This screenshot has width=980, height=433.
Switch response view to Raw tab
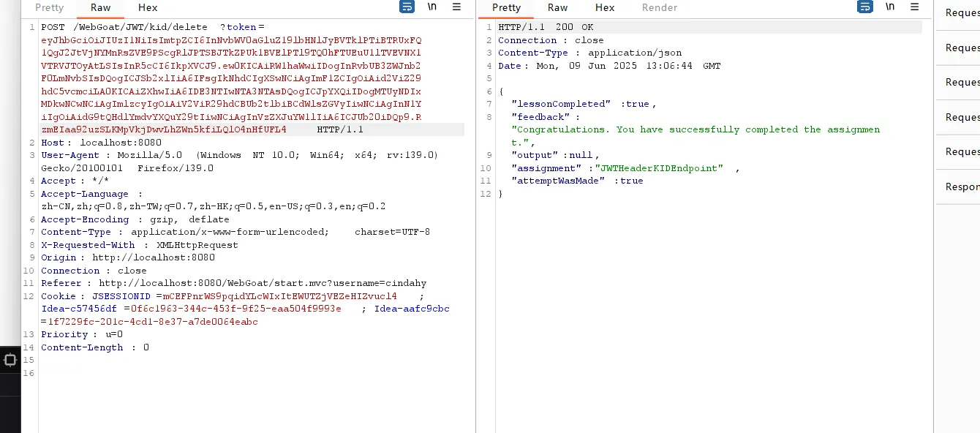click(558, 7)
